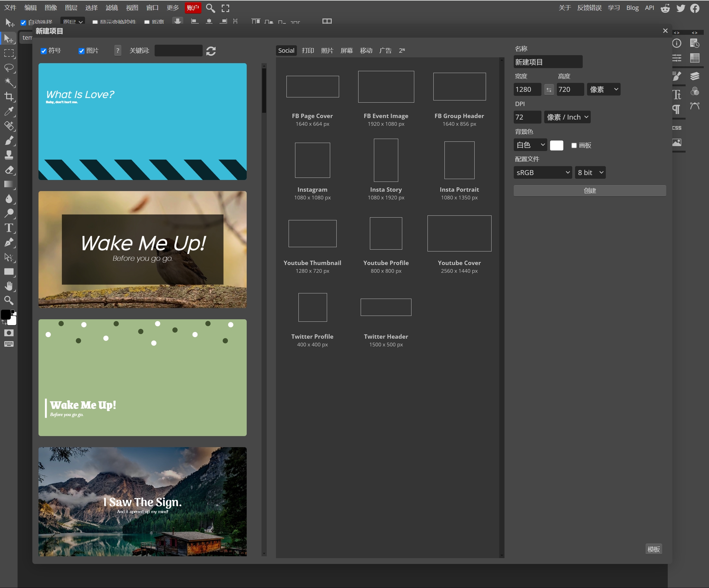This screenshot has width=709, height=588.
Task: Click the Wake Me Up thumbnail
Action: [143, 249]
